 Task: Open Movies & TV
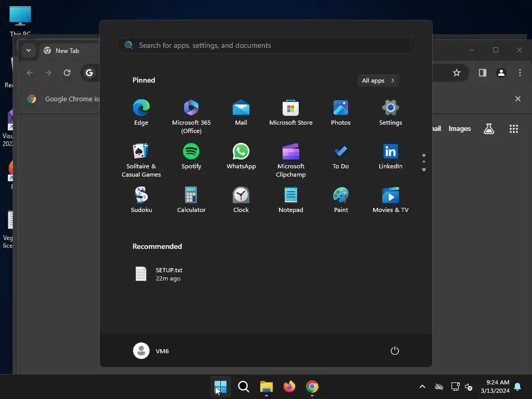pyautogui.click(x=391, y=200)
